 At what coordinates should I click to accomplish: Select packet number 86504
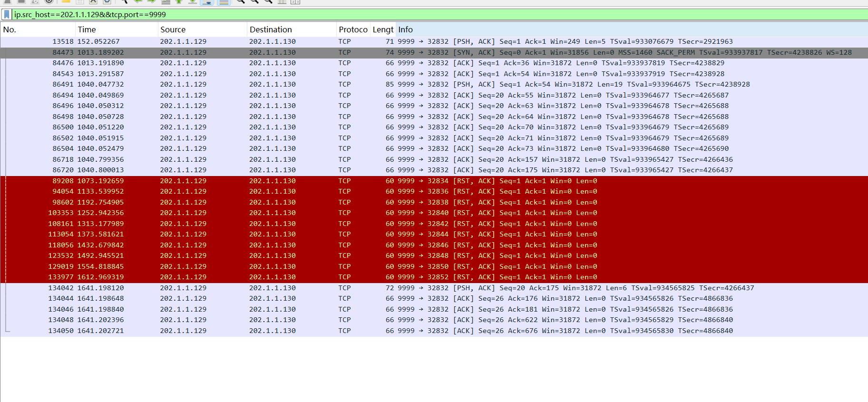pos(434,149)
